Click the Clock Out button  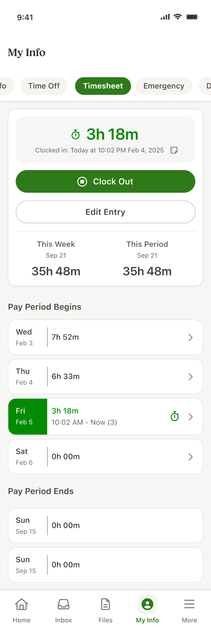[x=105, y=181]
